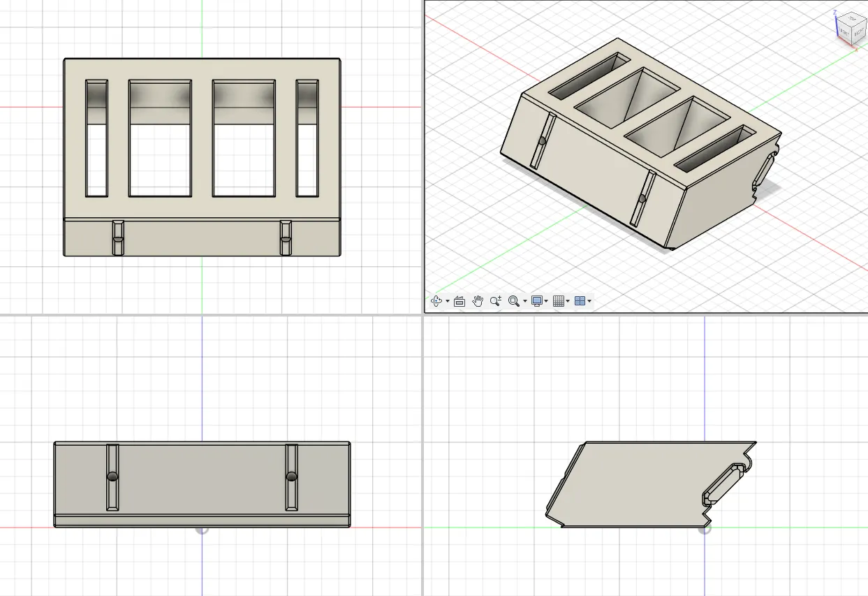Select the origin point in bottom-left viewport

202,529
